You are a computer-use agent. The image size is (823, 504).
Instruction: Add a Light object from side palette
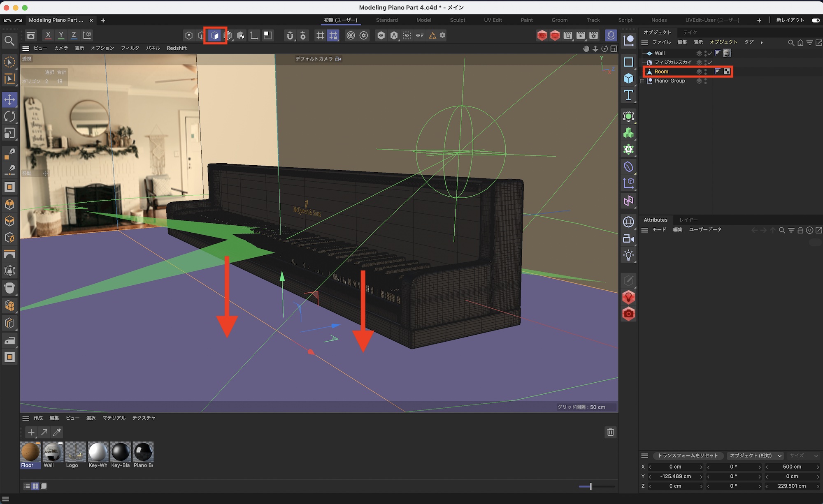pyautogui.click(x=628, y=255)
